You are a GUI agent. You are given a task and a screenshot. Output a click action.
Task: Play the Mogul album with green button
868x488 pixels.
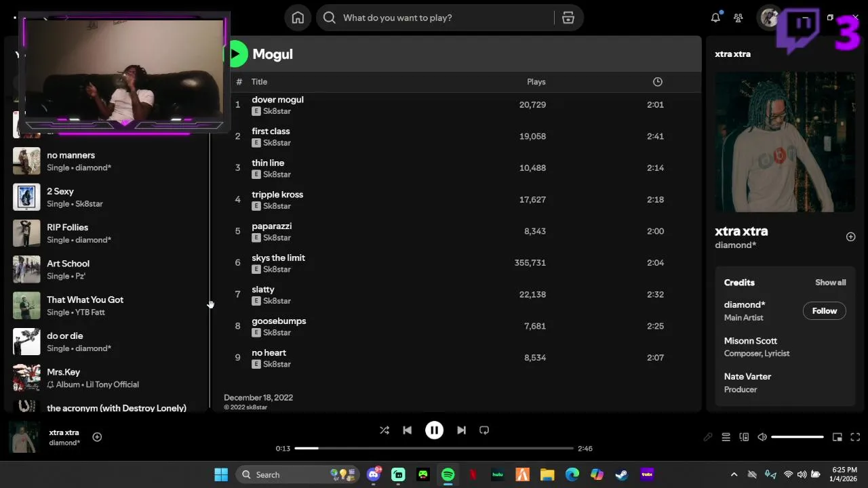point(237,54)
